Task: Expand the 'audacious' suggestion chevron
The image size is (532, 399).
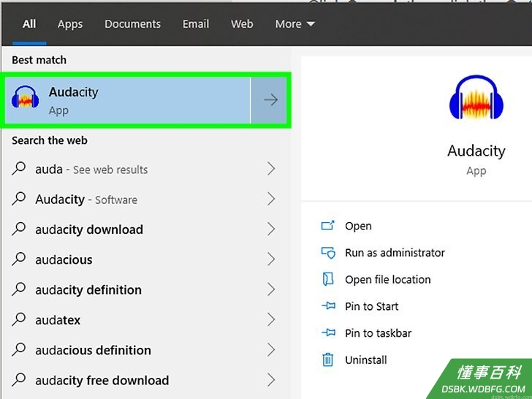Action: tap(270, 259)
